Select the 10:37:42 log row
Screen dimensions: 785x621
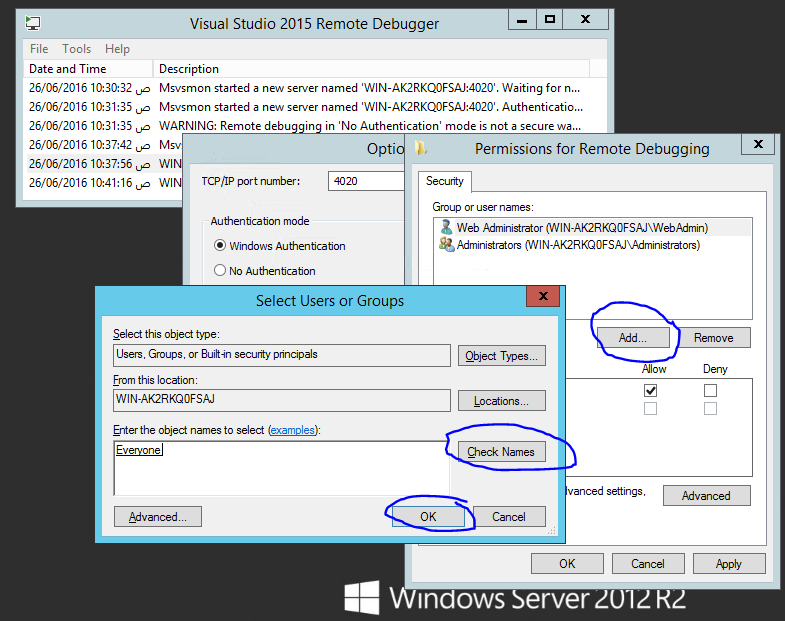click(103, 145)
